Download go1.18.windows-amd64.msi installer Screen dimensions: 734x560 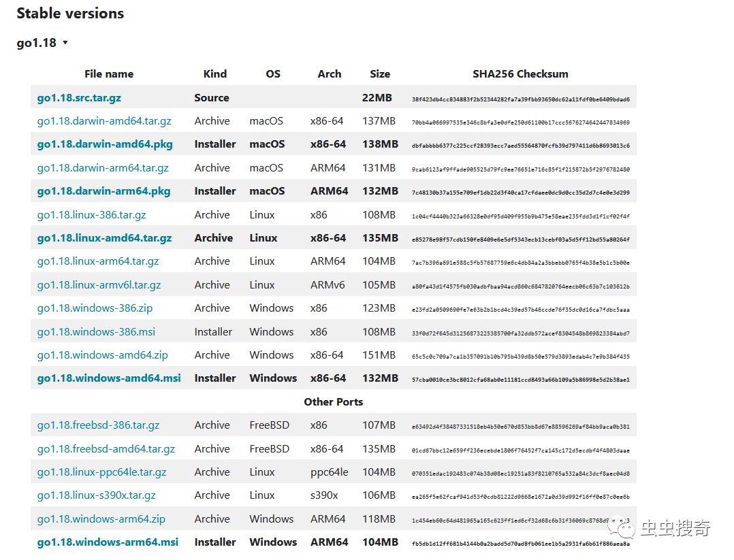[109, 378]
